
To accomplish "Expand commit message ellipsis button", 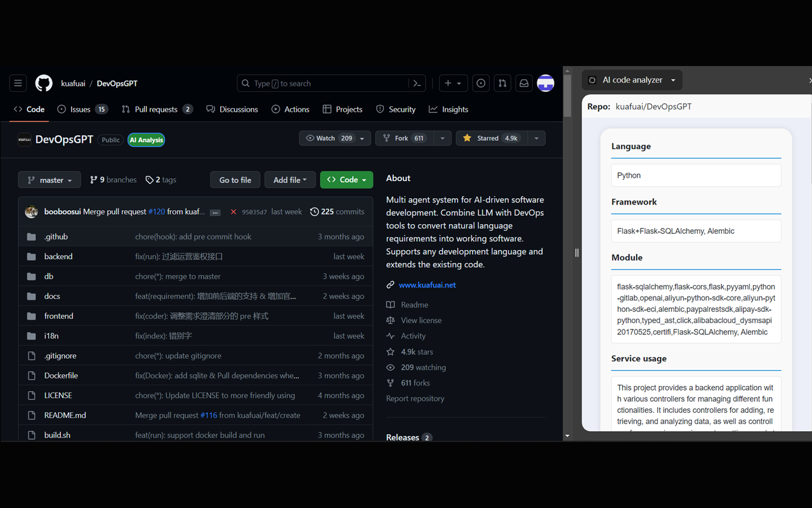I will 216,212.
